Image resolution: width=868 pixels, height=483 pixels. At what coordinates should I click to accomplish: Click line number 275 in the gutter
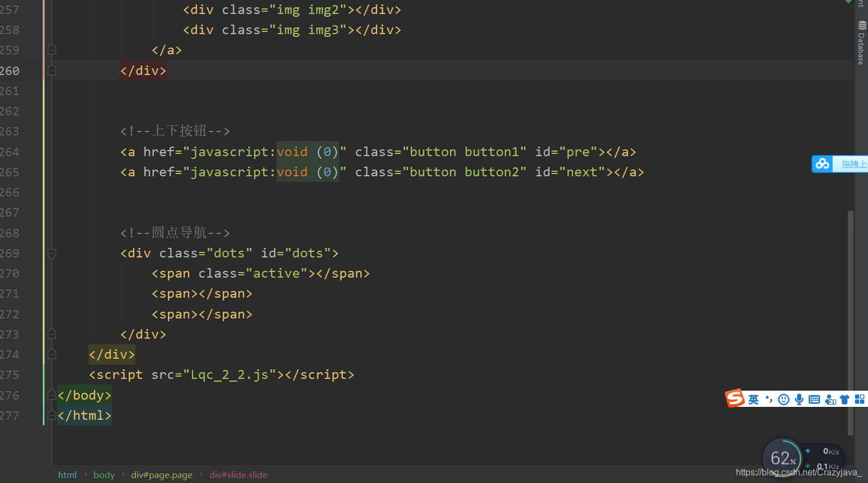tap(10, 374)
